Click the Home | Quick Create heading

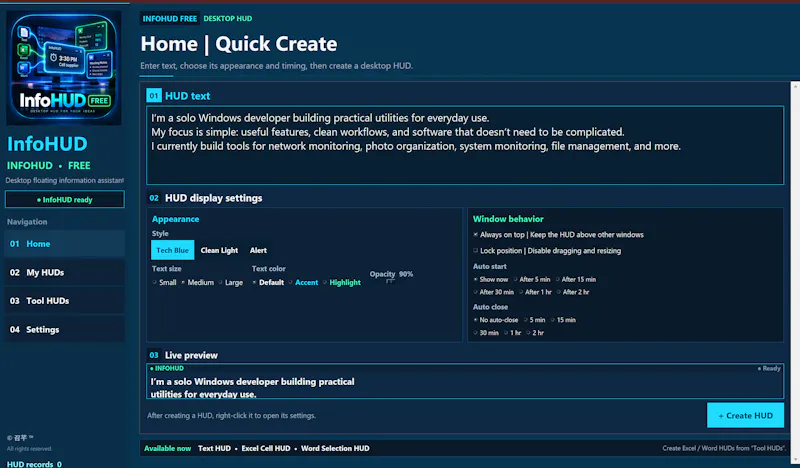click(x=239, y=44)
